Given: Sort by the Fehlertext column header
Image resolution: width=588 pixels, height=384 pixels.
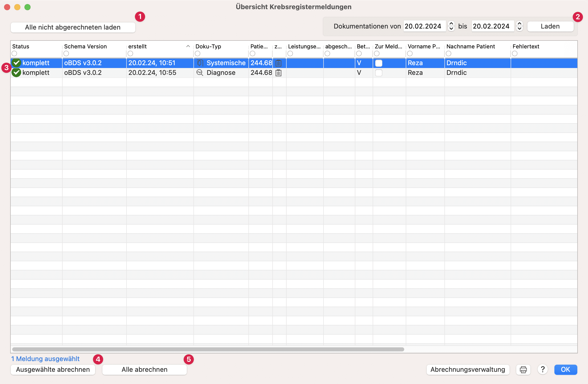Looking at the screenshot, I should point(526,46).
